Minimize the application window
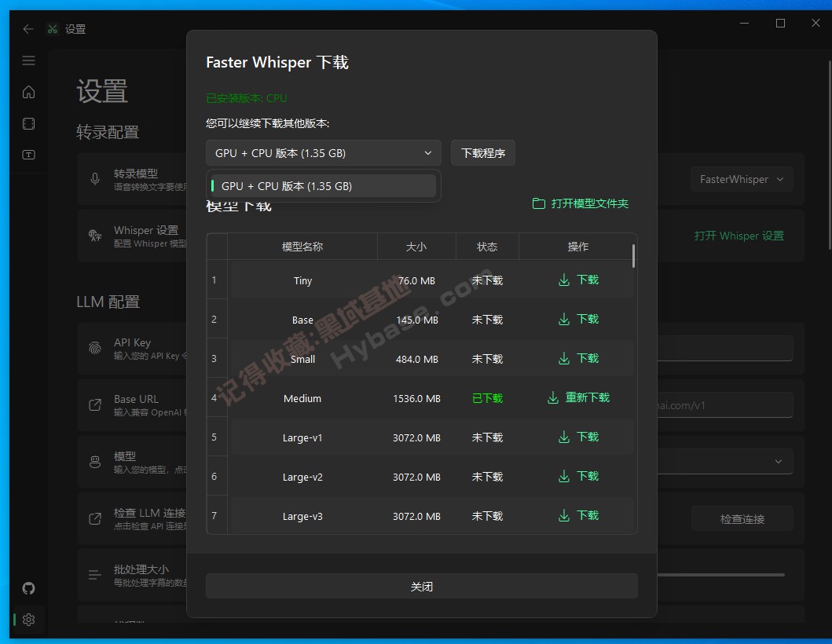The image size is (832, 644). pyautogui.click(x=745, y=24)
